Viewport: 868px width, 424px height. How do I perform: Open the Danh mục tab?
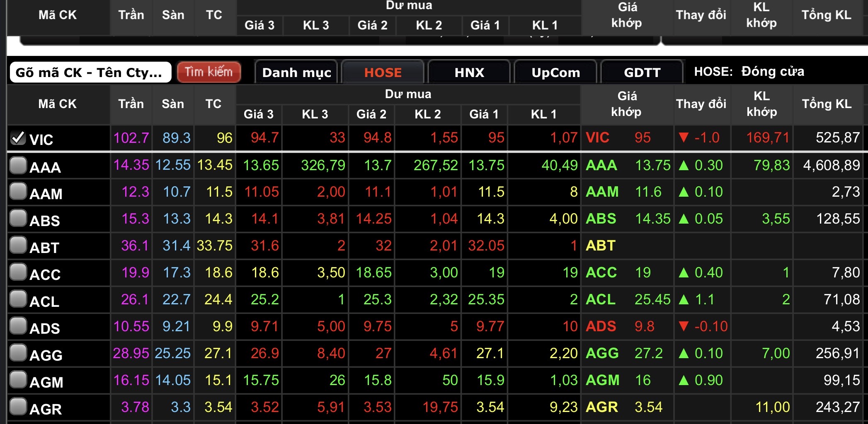pyautogui.click(x=296, y=72)
